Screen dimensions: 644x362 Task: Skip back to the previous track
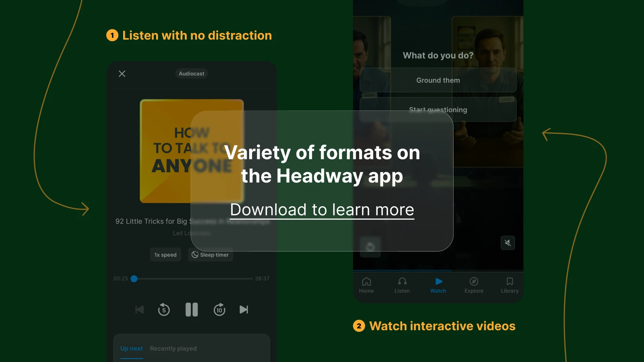[139, 310]
